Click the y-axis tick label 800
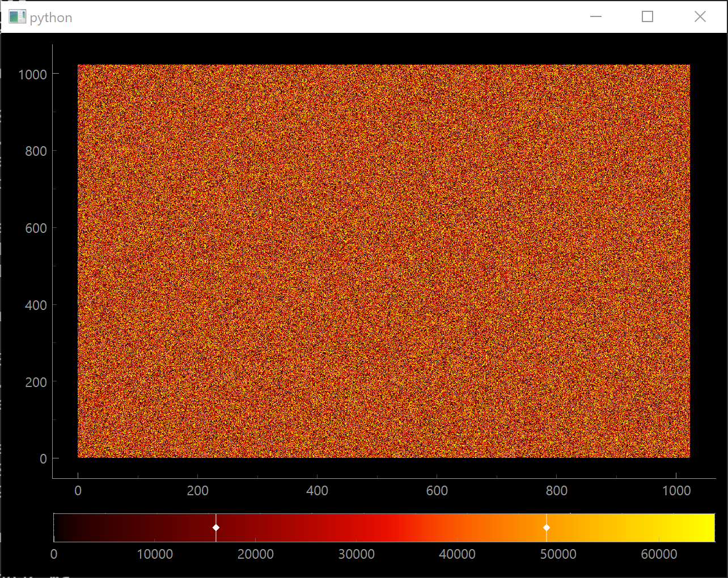 [35, 151]
